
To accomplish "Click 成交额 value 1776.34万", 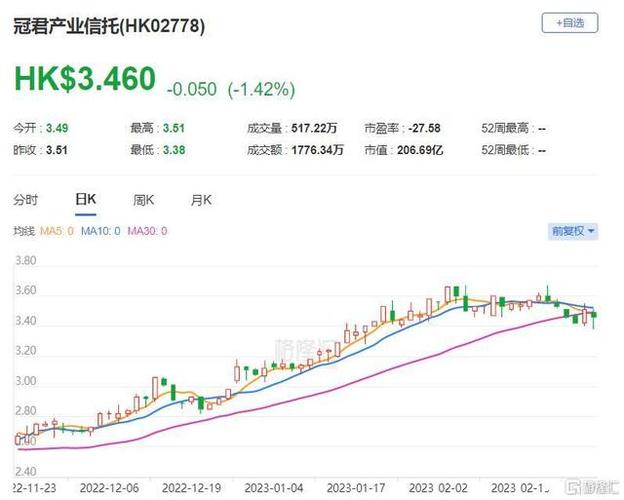I will [317, 150].
